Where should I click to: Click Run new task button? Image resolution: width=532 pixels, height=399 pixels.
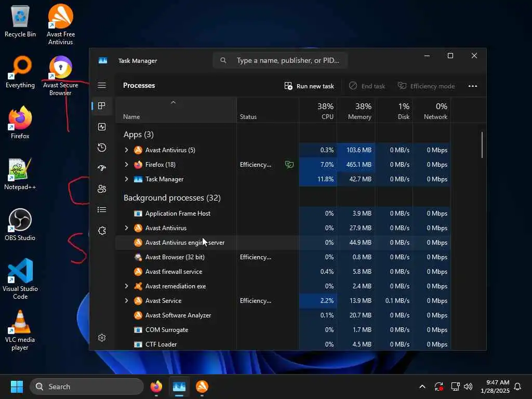(x=309, y=86)
